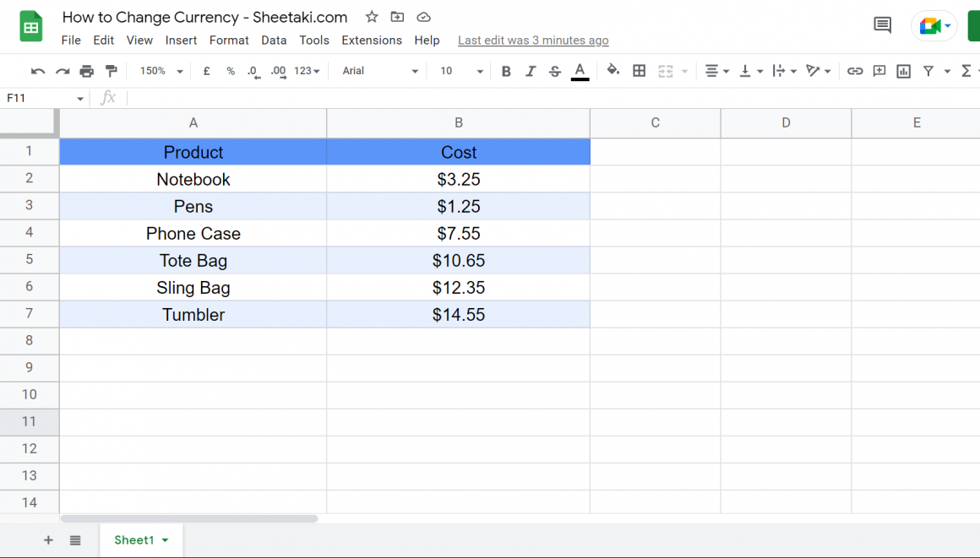
Task: Open the text color picker
Action: [x=580, y=71]
